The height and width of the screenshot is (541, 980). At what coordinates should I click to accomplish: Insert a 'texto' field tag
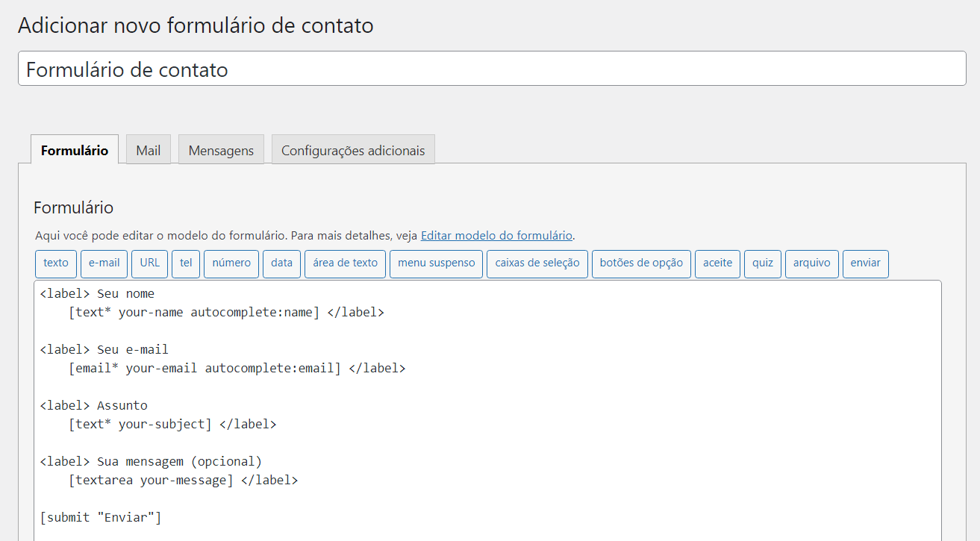pyautogui.click(x=56, y=263)
